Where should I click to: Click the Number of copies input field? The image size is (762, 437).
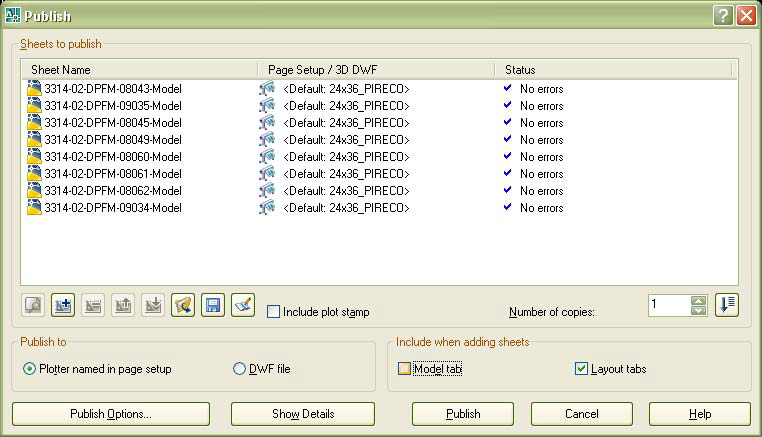670,305
